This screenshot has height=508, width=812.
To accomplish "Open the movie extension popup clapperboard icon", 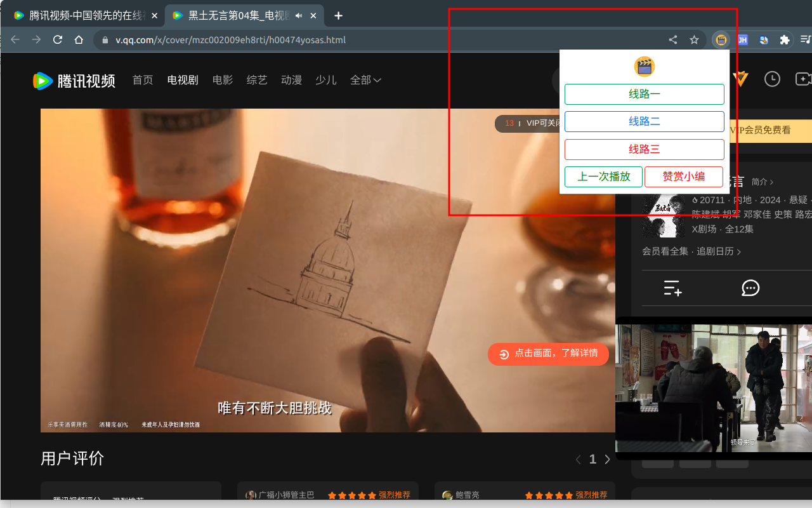I will (x=720, y=39).
